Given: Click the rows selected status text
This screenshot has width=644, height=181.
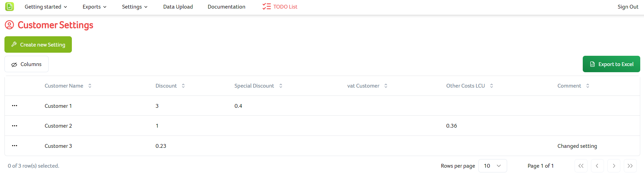Looking at the screenshot, I should (x=34, y=166).
